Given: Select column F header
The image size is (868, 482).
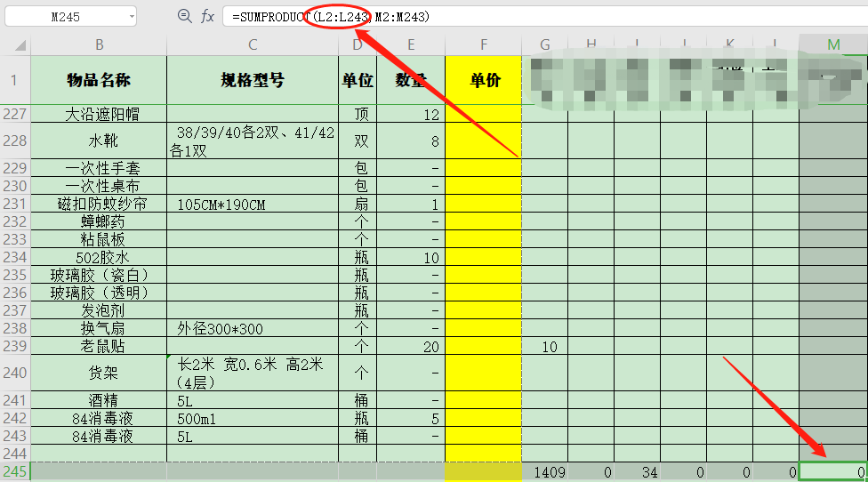Looking at the screenshot, I should [x=483, y=44].
